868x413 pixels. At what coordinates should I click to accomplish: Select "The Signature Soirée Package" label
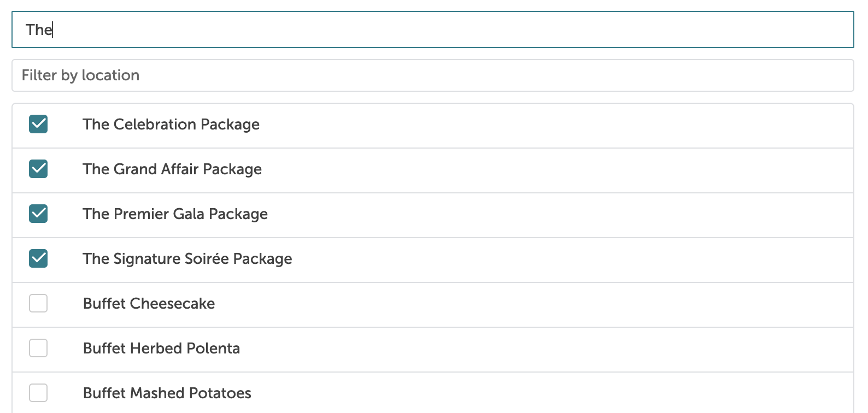[187, 259]
